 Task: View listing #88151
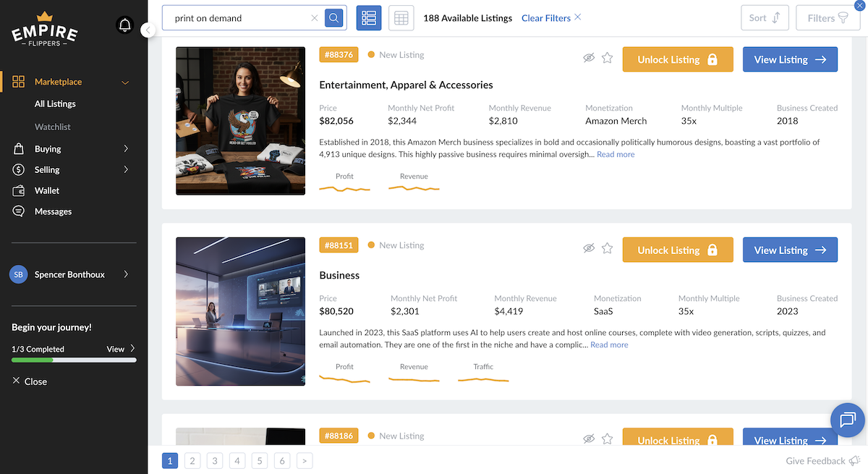coord(790,250)
